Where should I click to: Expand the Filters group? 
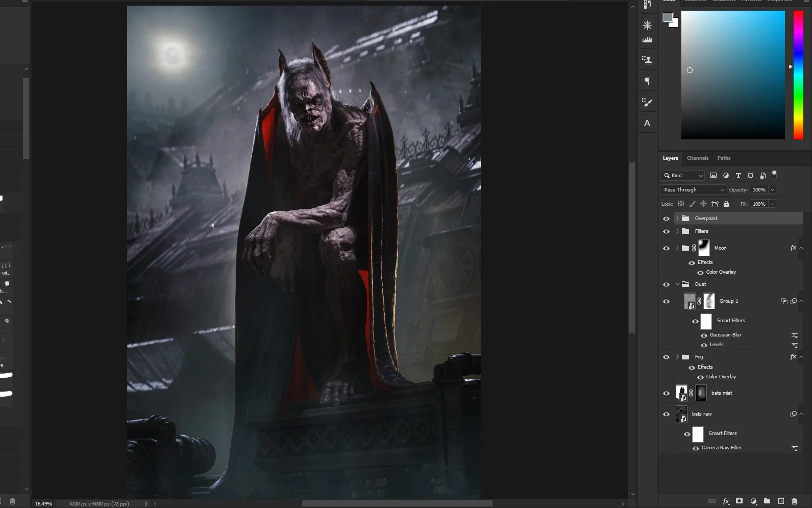click(677, 231)
